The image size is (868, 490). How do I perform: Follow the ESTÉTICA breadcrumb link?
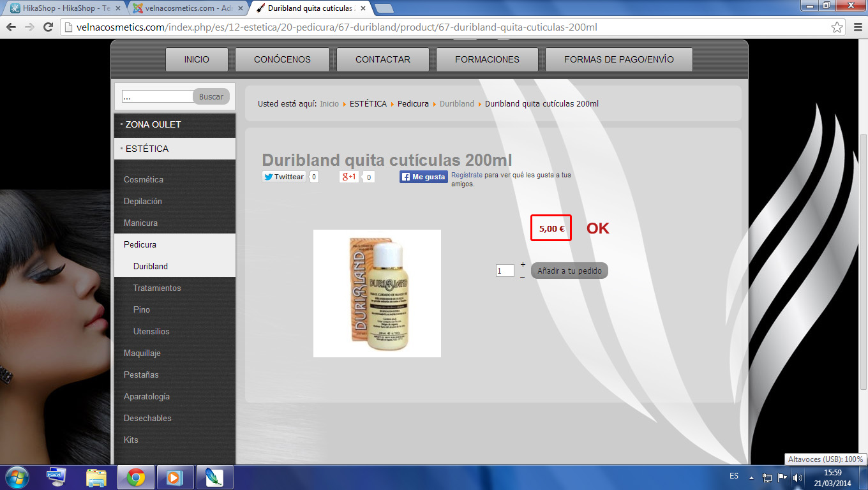[368, 103]
